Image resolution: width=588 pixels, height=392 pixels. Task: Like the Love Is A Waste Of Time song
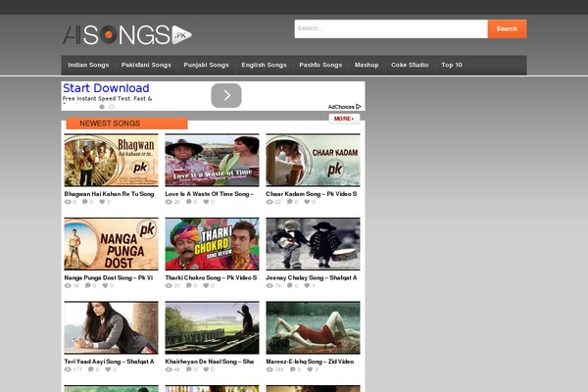[206, 202]
